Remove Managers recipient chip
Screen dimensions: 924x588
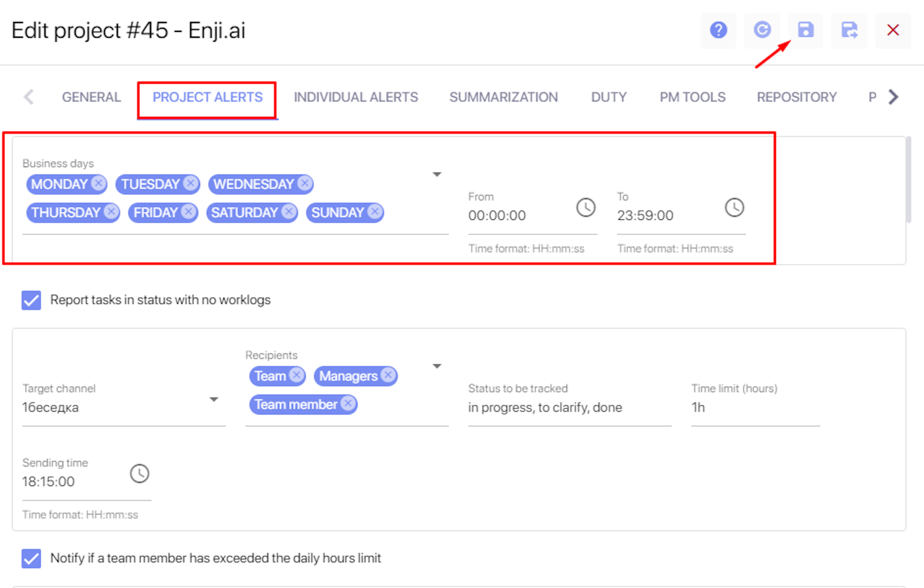point(388,375)
